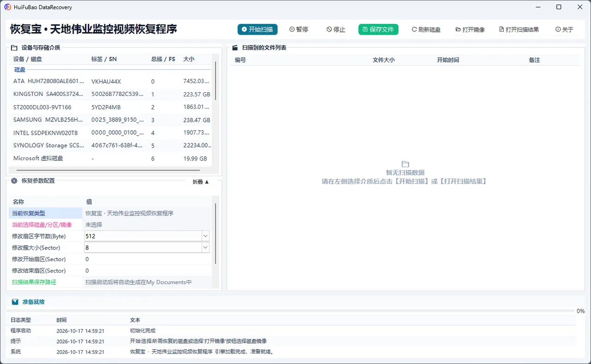Image resolution: width=591 pixels, height=364 pixels.
Task: Click the 扫描结果保存路径 parameter row
Action: tap(111, 282)
